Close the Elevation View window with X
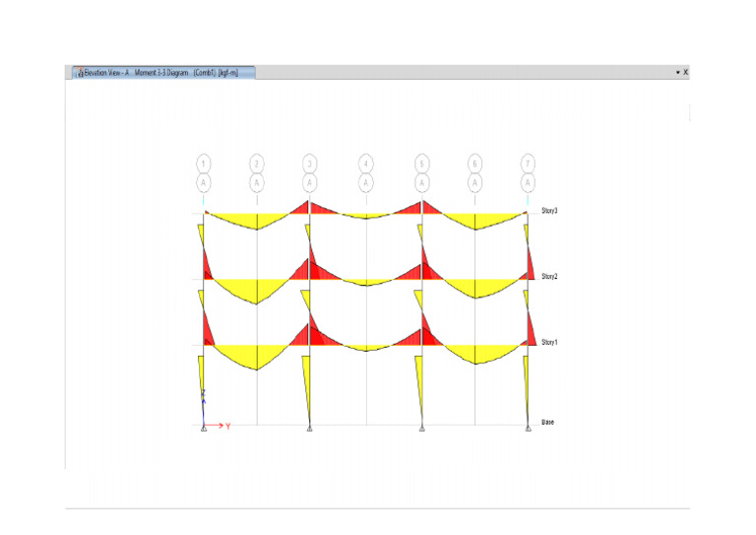Image resolution: width=756 pixels, height=535 pixels. 685,72
